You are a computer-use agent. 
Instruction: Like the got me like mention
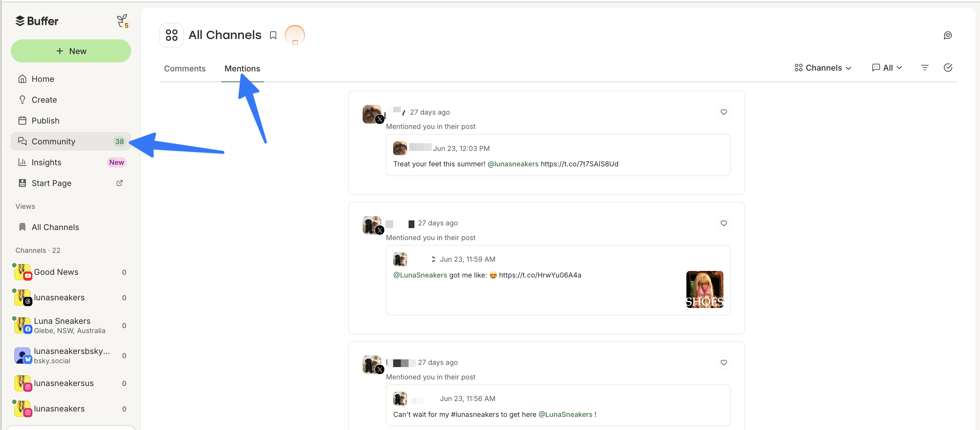tap(724, 223)
